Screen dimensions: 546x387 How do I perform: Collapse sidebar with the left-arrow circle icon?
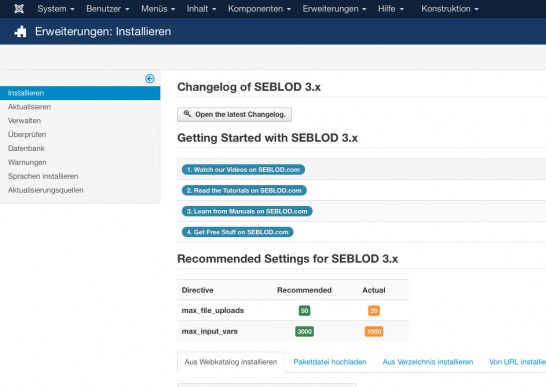150,79
